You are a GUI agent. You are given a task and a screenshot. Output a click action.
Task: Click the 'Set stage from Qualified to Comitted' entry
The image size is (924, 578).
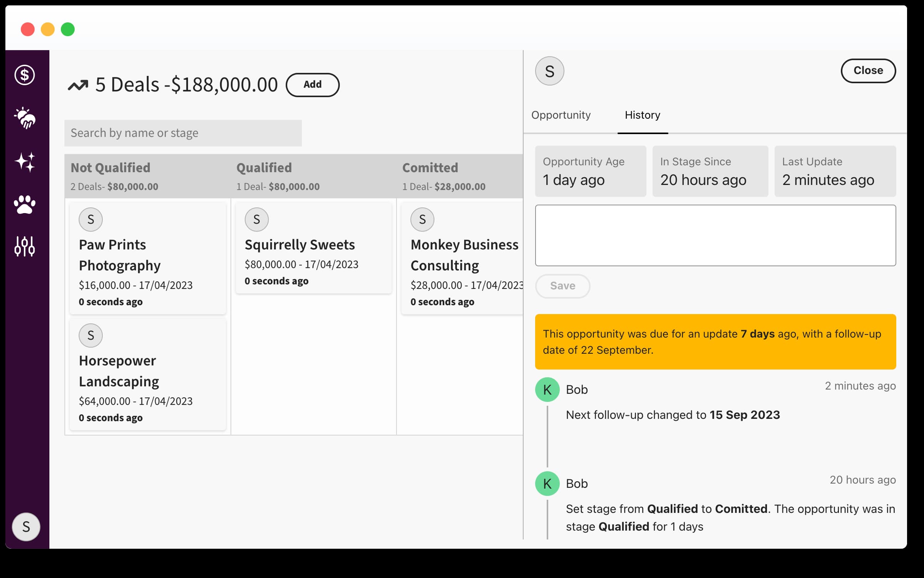pos(730,518)
